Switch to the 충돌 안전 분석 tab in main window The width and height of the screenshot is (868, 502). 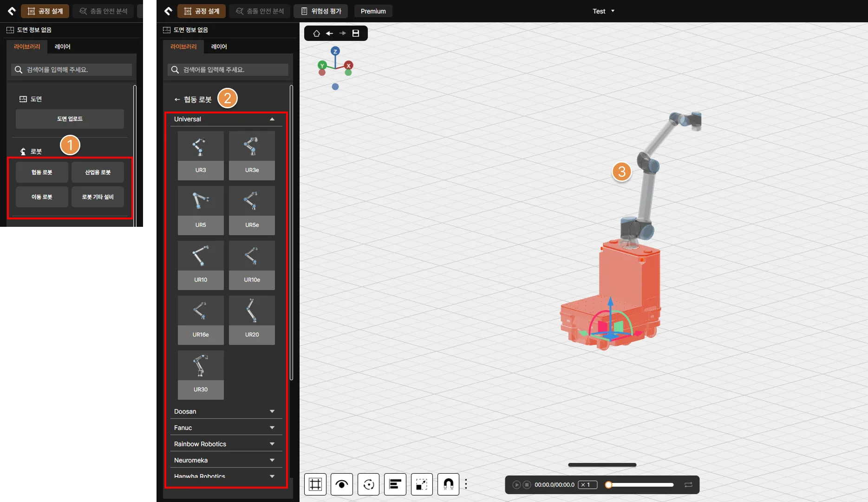click(260, 11)
